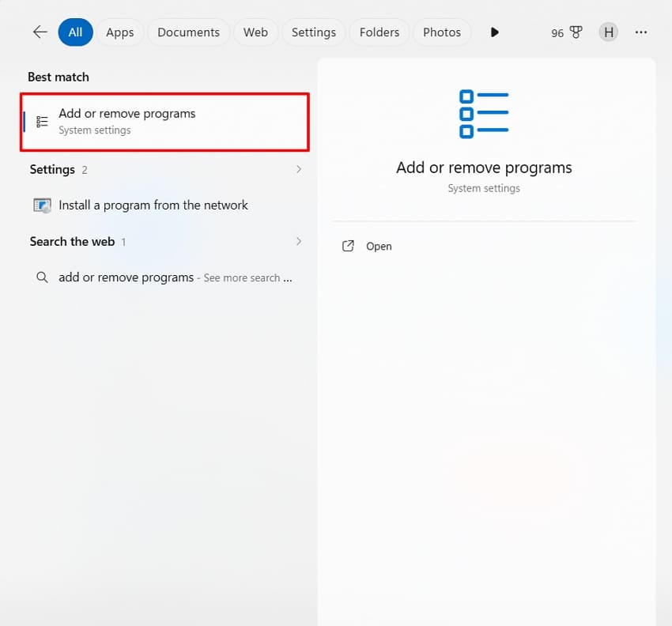Switch to the Folders filter tab

click(x=379, y=32)
